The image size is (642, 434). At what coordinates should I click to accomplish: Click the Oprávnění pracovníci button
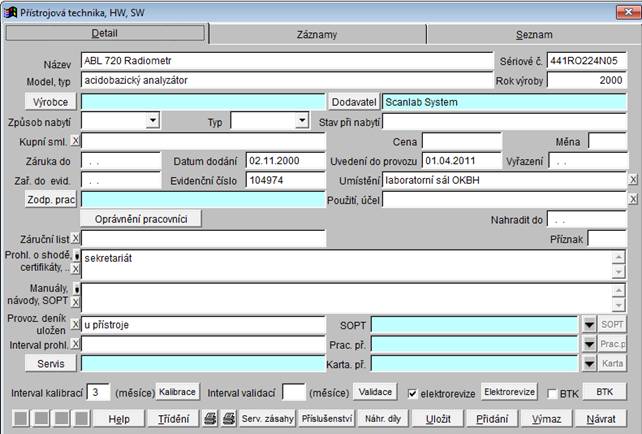pyautogui.click(x=142, y=218)
